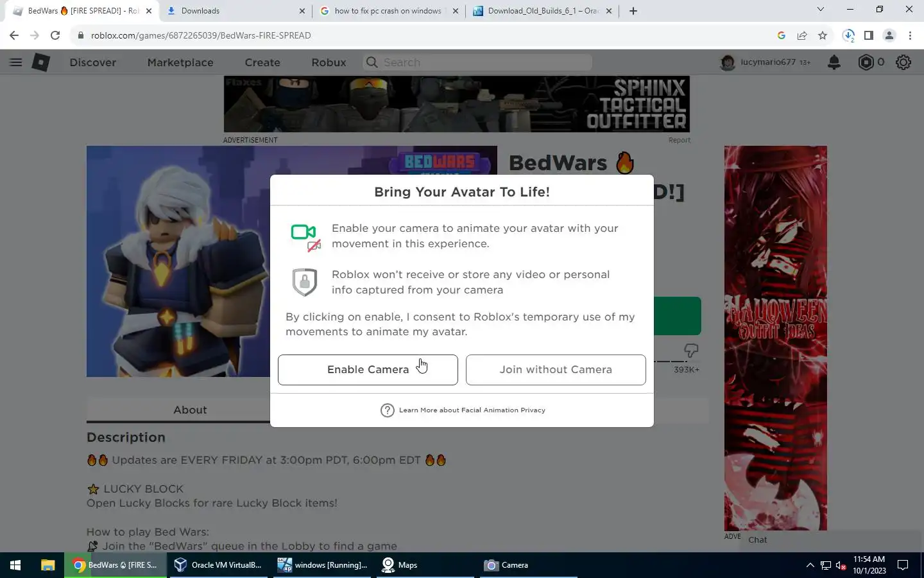924x578 pixels.
Task: Close the BedWars tab
Action: coord(149,11)
